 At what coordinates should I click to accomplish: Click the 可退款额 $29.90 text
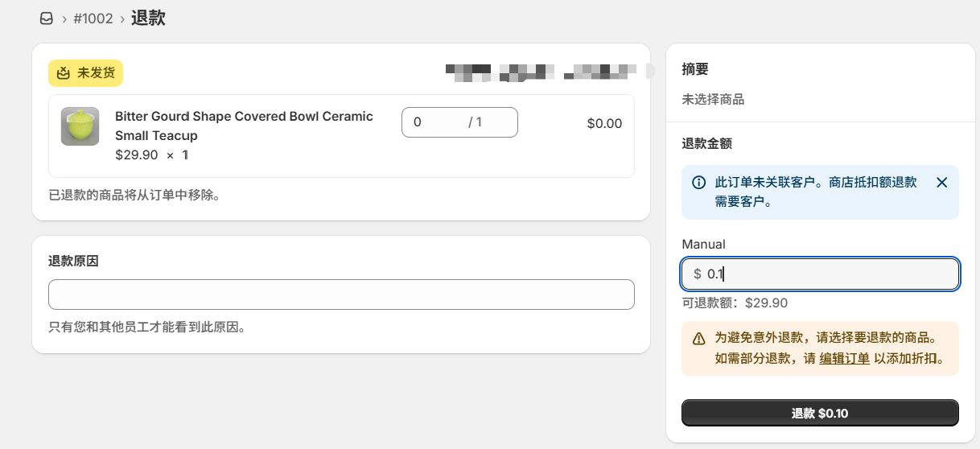point(735,303)
